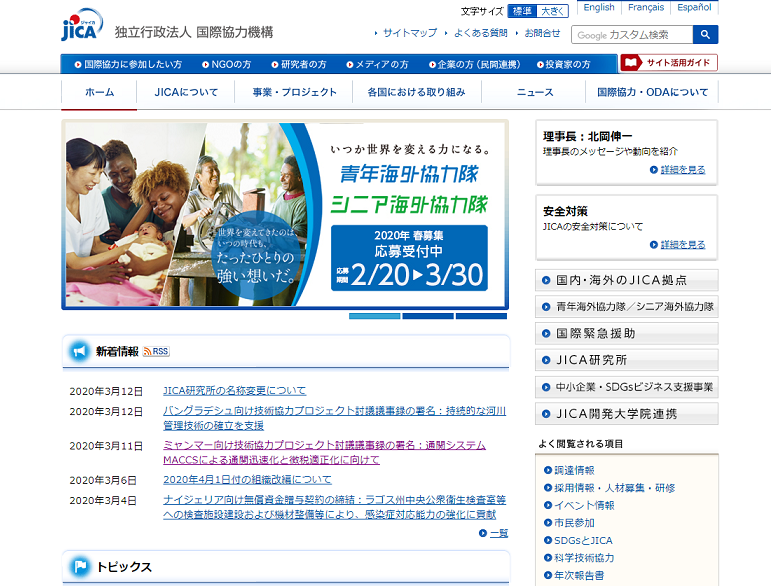Viewport: 772px width, 586px height.
Task: Open 詳細を見る under 安全対策
Action: 682,245
